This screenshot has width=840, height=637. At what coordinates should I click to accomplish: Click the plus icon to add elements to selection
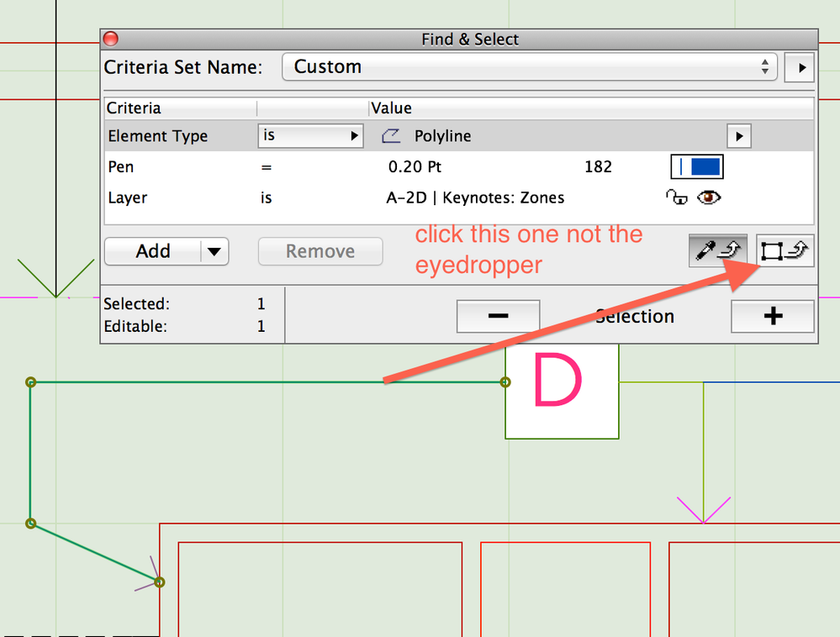(772, 317)
